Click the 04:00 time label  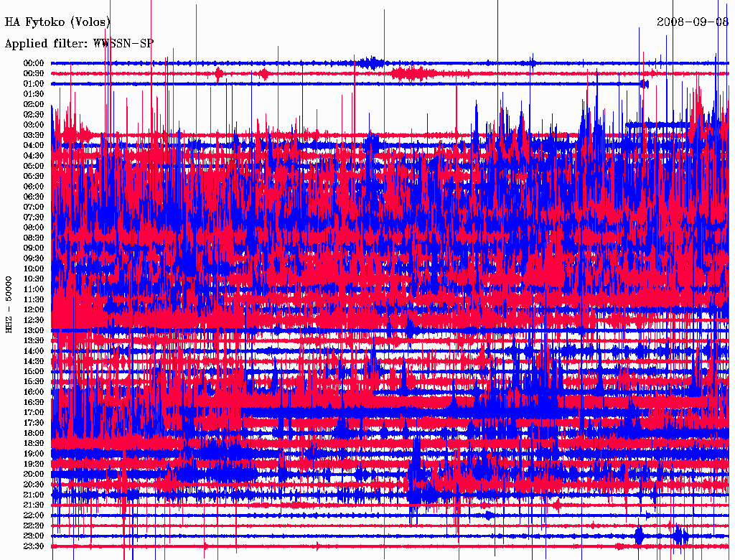pyautogui.click(x=34, y=146)
